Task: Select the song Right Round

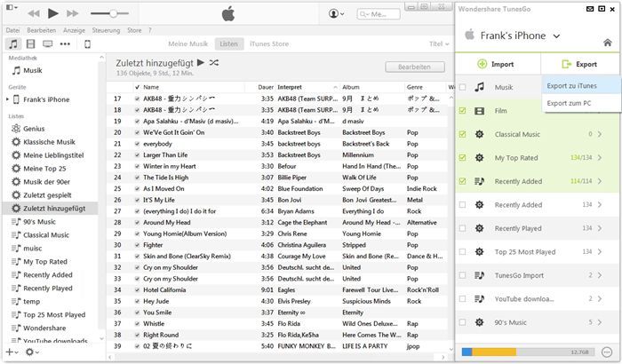Action: coord(161,335)
